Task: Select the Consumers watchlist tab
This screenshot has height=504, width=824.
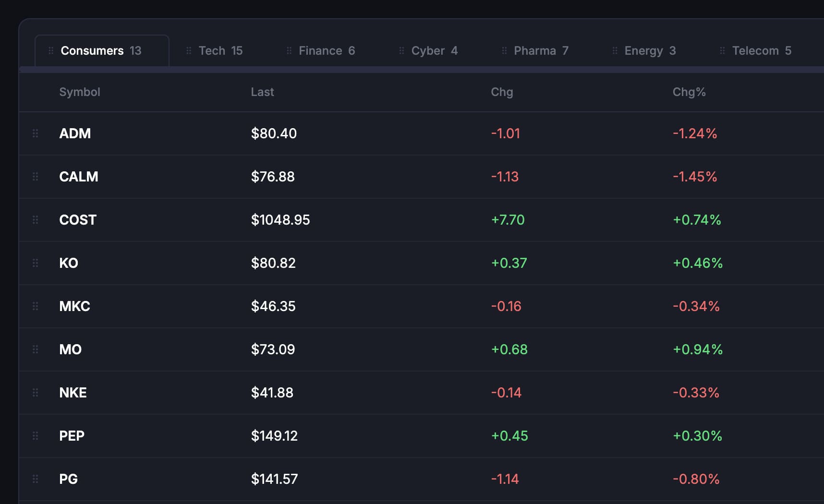Action: pyautogui.click(x=102, y=50)
